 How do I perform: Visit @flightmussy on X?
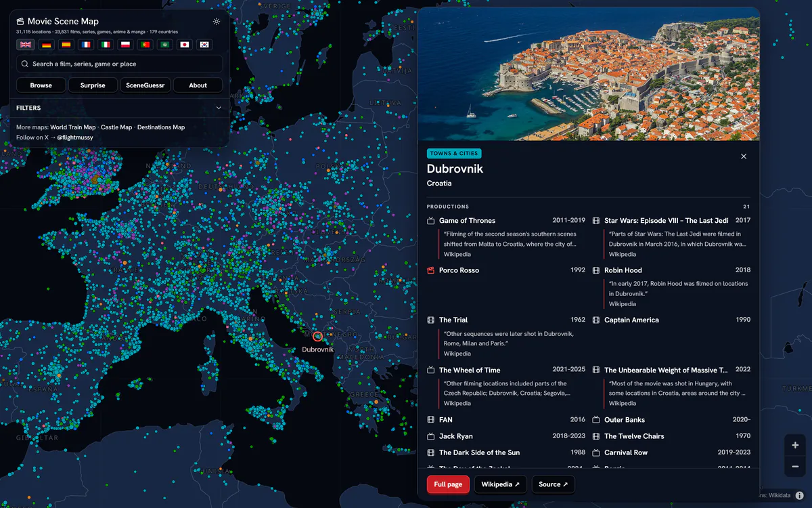coord(74,137)
